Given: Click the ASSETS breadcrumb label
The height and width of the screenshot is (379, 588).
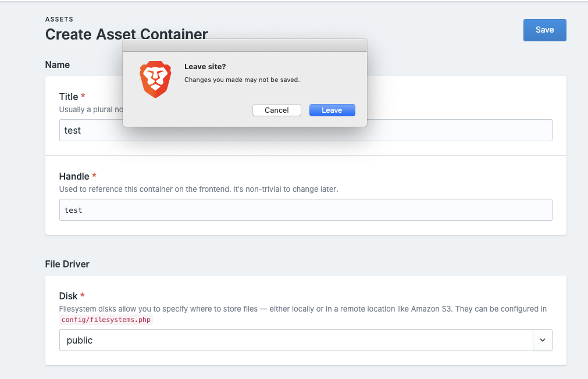Looking at the screenshot, I should click(59, 19).
